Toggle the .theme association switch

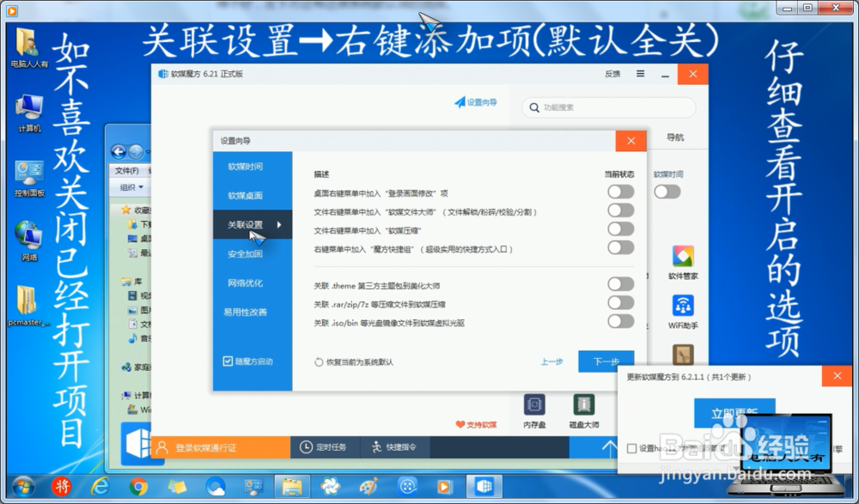point(621,284)
